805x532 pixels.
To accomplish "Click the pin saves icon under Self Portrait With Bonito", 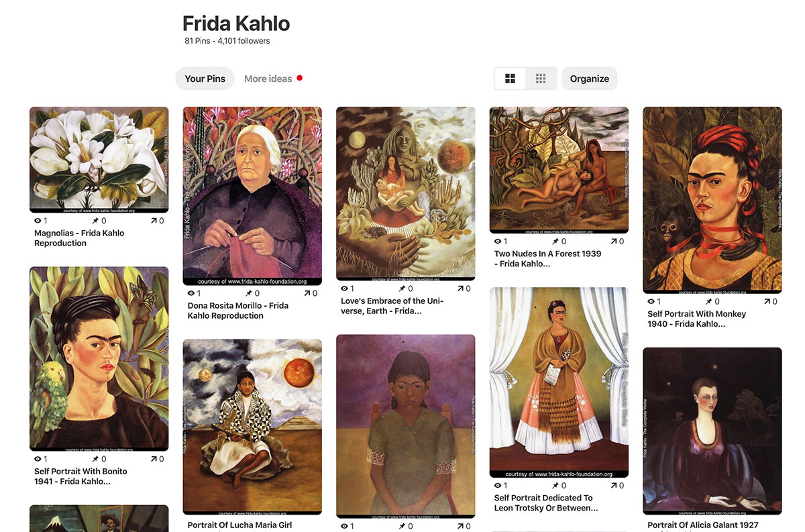I will point(95,459).
